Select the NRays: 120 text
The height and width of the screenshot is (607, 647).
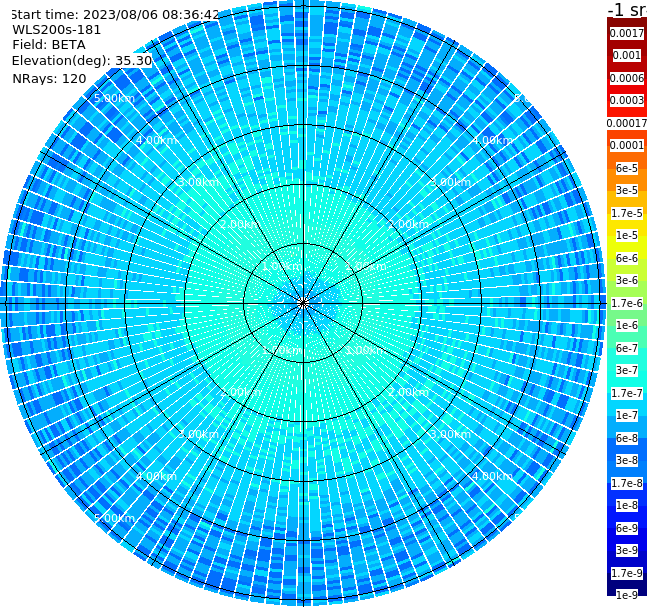tap(49, 78)
